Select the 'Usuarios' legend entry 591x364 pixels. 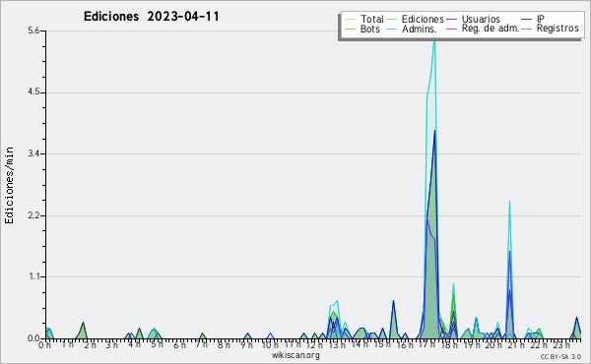click(481, 19)
